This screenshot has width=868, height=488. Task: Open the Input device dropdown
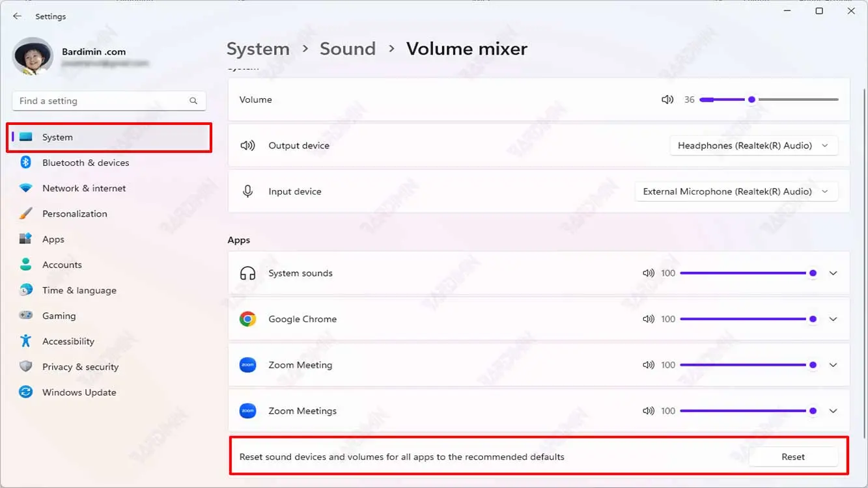tap(736, 191)
